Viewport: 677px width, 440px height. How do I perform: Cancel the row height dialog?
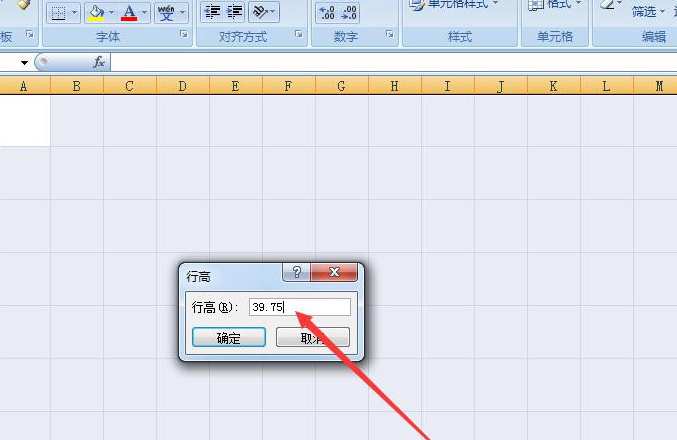pyautogui.click(x=313, y=337)
